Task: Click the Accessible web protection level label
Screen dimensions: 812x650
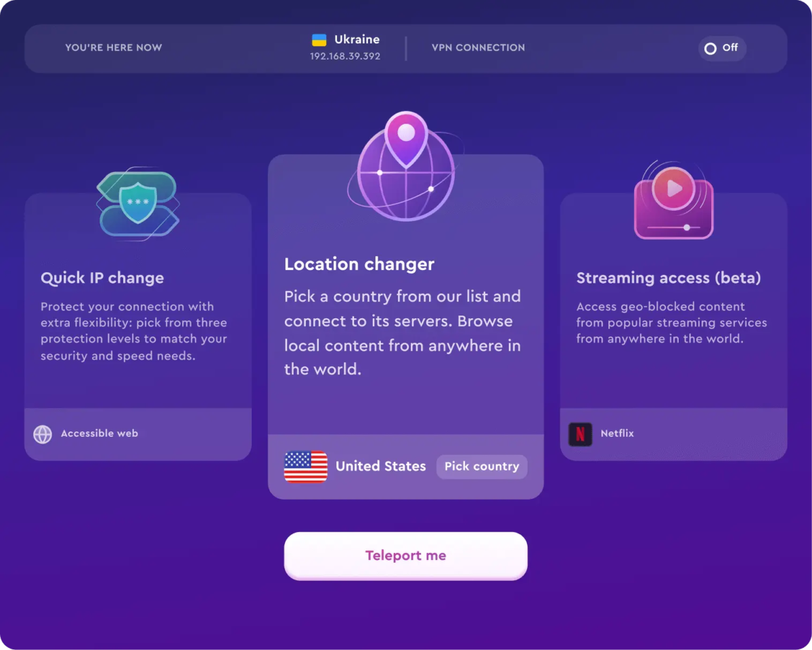Action: (x=99, y=433)
